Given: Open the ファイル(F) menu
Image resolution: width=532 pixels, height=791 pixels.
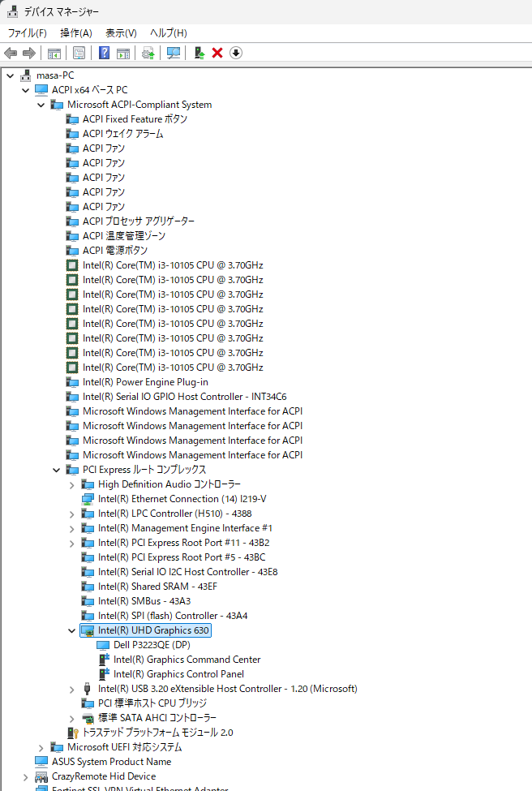Looking at the screenshot, I should (x=28, y=33).
